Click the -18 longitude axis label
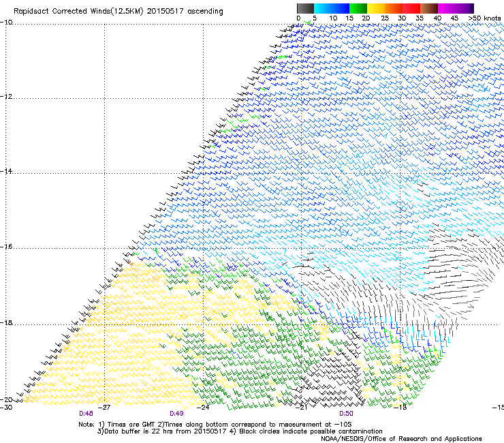The height and width of the screenshot is (443, 504). (400, 408)
